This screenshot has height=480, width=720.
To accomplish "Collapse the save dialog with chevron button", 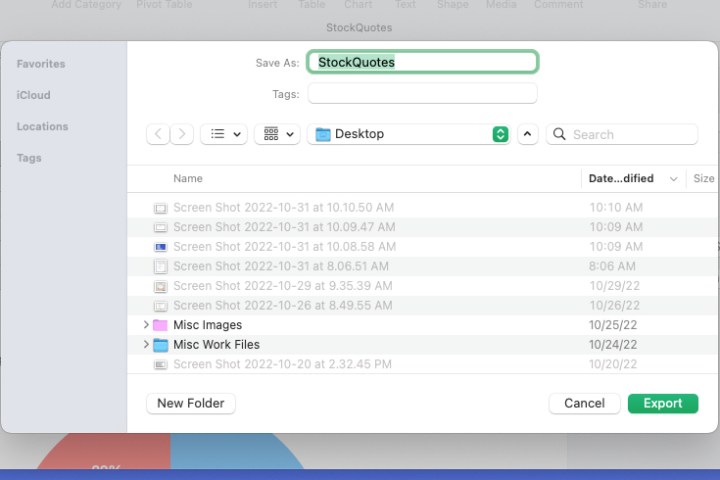I will [x=528, y=134].
